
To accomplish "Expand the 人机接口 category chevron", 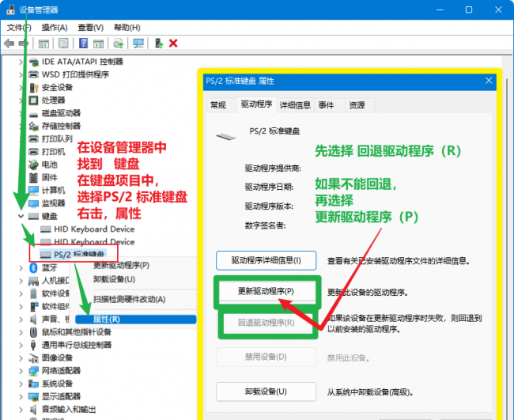I will pyautogui.click(x=21, y=281).
